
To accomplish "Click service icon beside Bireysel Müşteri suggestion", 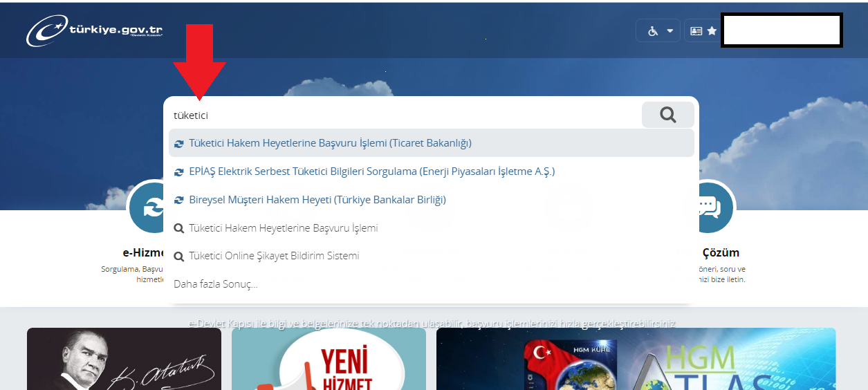I will pyautogui.click(x=179, y=201).
